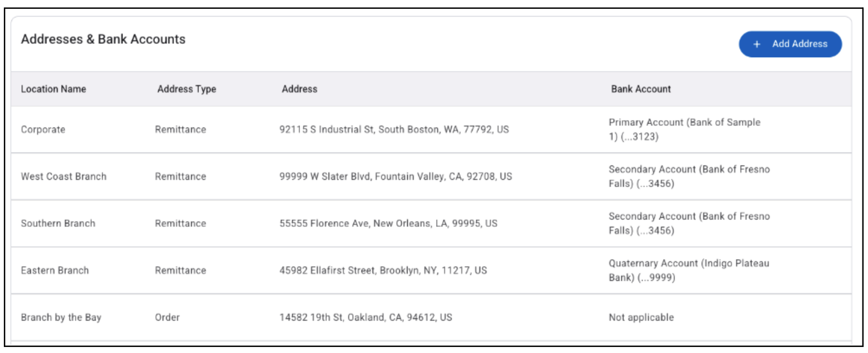This screenshot has height=353, width=868.
Task: Click the Remittance type for Southern Branch
Action: (x=180, y=223)
